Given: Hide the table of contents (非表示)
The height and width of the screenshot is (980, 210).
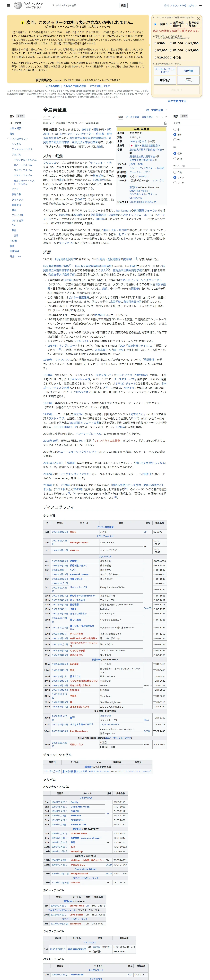Looking at the screenshot, I should click(21, 116).
